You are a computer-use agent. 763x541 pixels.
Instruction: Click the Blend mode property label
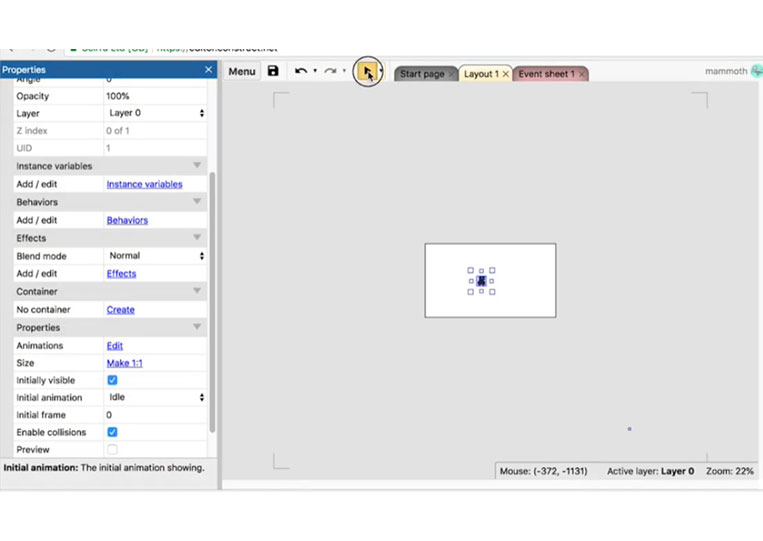(41, 256)
